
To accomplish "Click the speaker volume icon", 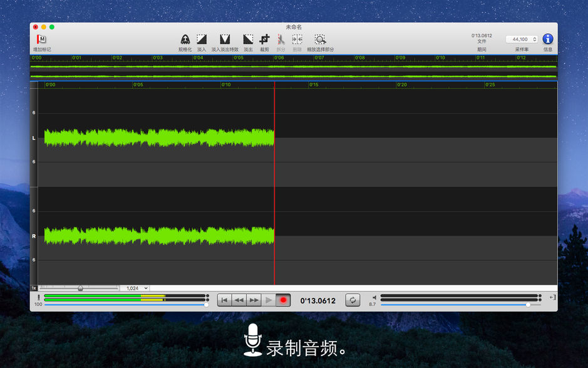I will tap(374, 298).
